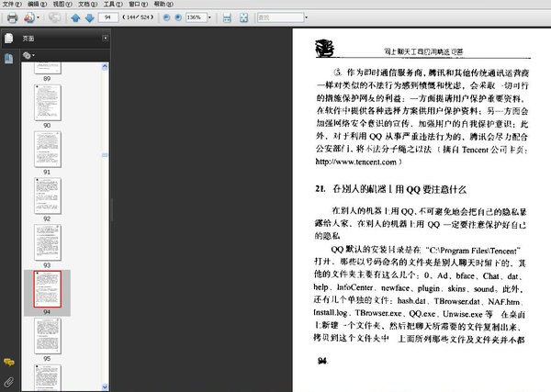Open the Comments panel sidebar icon

click(9, 362)
